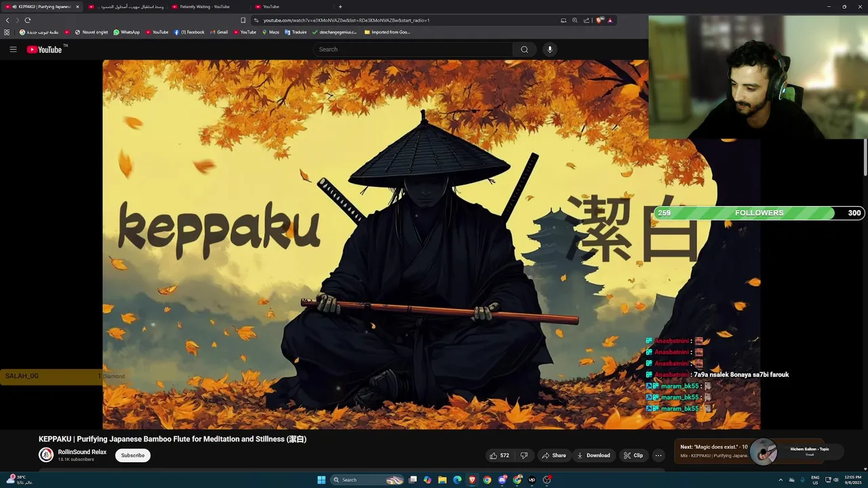Image resolution: width=868 pixels, height=488 pixels.
Task: Click the YouTube search field
Action: coord(414,49)
